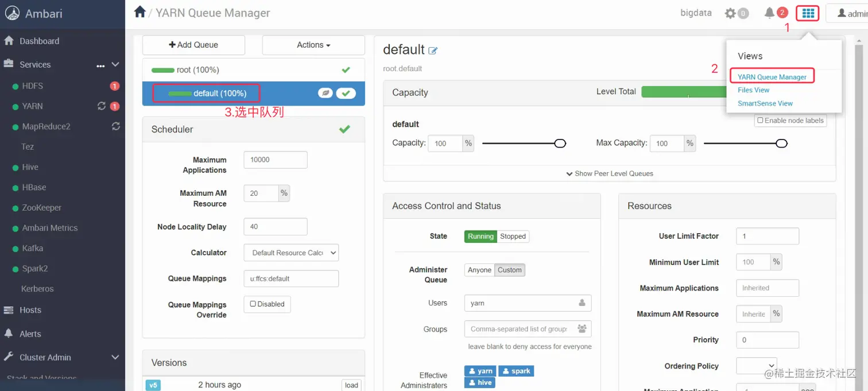
Task: Open the Spark2 service
Action: (x=35, y=269)
